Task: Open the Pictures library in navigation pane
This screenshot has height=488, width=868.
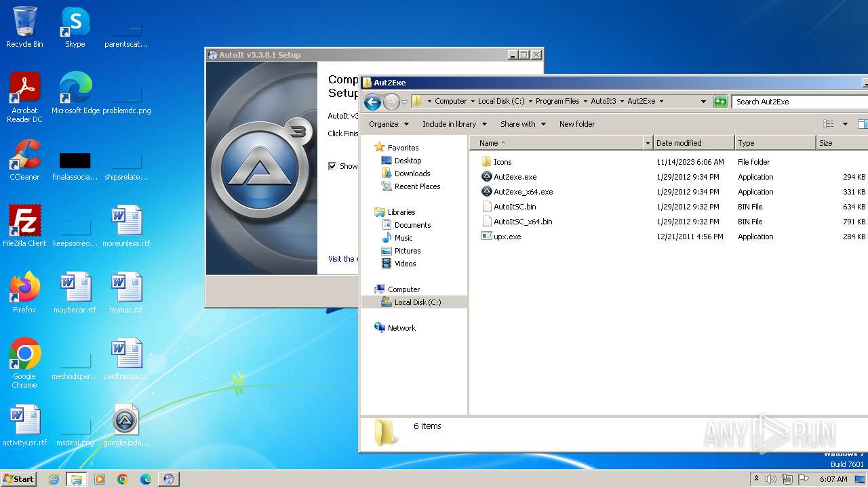Action: pyautogui.click(x=408, y=251)
